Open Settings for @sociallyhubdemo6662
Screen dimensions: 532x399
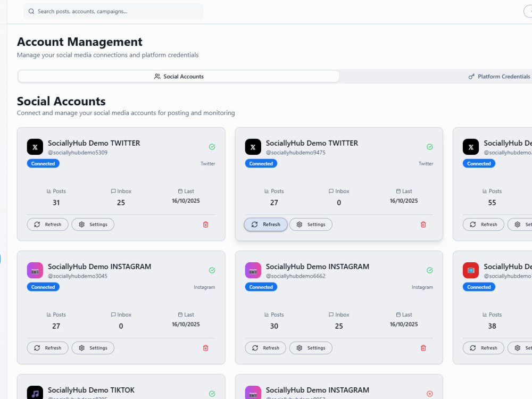[x=311, y=348]
